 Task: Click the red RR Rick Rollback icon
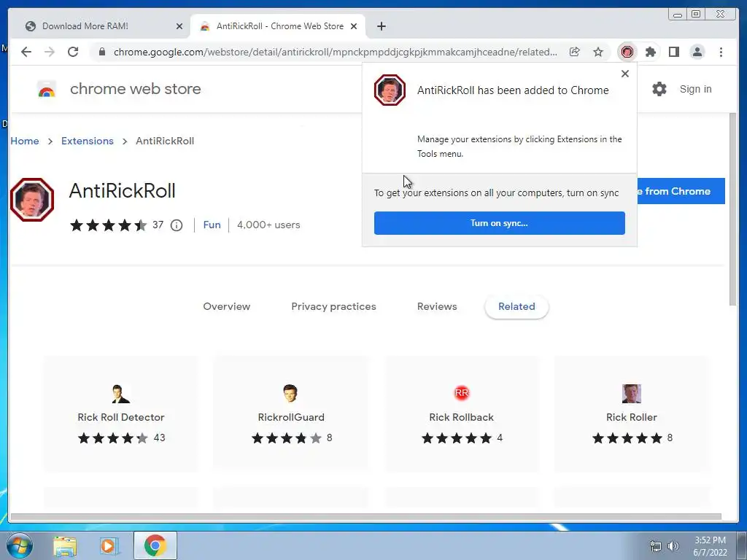coord(462,393)
